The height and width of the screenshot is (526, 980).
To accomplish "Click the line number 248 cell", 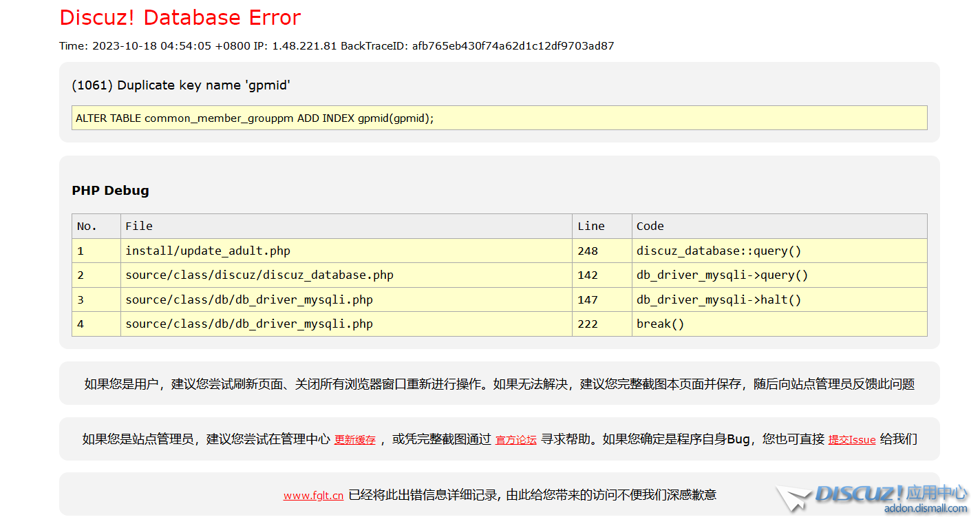I will pos(588,251).
